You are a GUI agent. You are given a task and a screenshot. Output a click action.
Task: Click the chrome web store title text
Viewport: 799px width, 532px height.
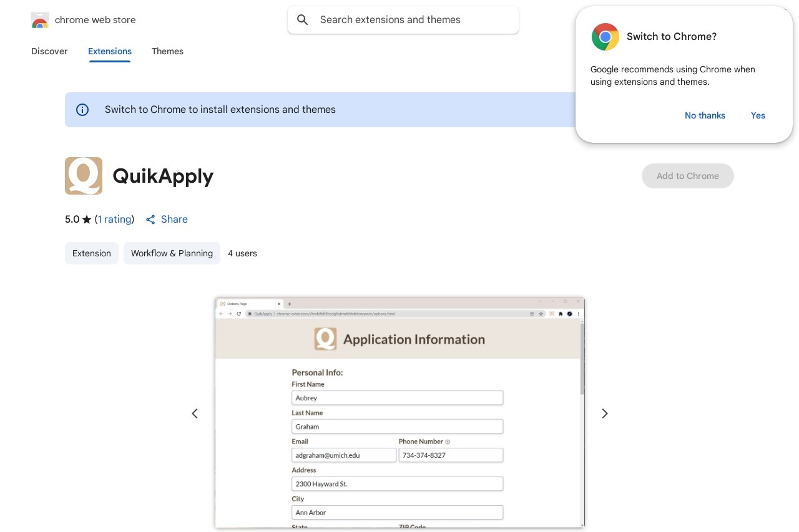click(x=96, y=20)
